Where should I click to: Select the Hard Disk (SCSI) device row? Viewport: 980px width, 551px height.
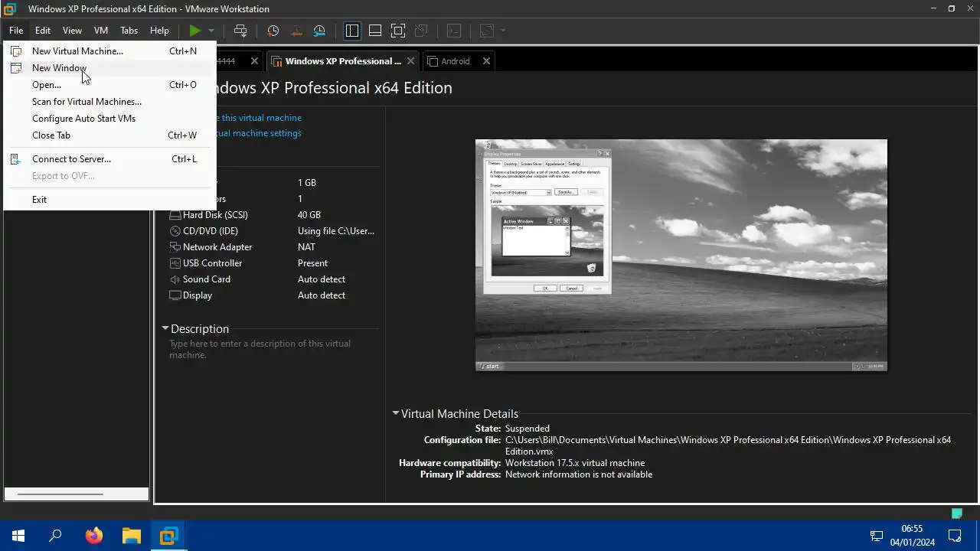pos(273,215)
